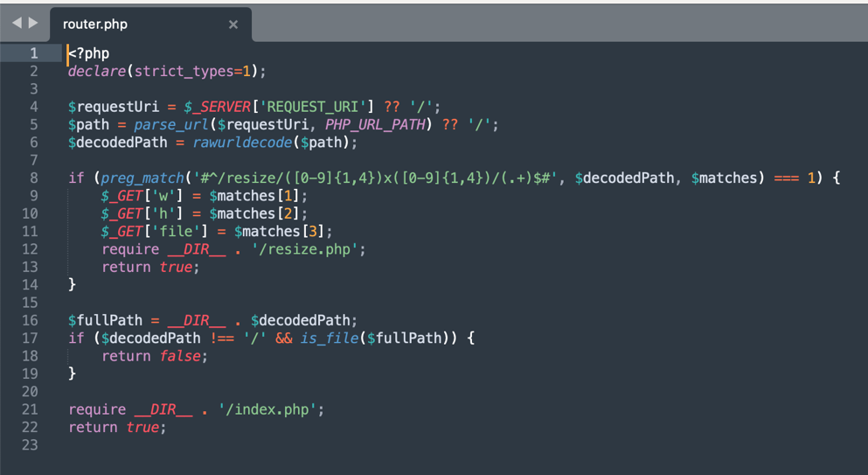Close the router.php tab
Screen dimensions: 868x475
[x=233, y=24]
